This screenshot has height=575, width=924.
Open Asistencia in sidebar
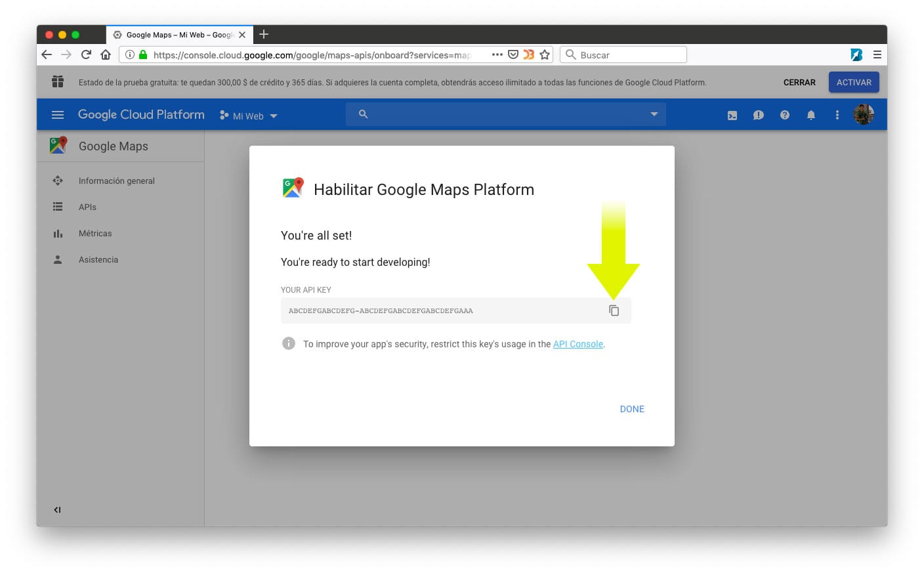pos(98,259)
